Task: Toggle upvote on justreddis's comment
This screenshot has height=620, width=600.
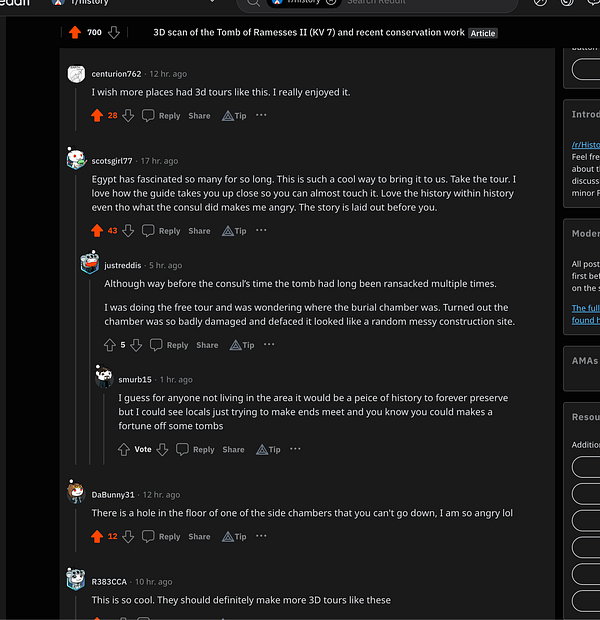Action: tap(110, 345)
